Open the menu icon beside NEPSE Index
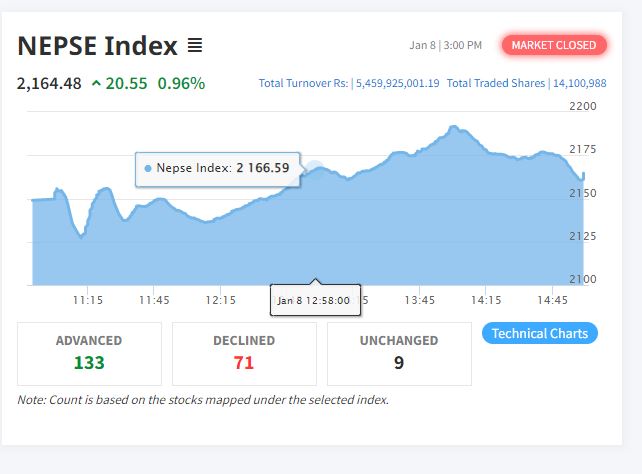This screenshot has height=474, width=642. pyautogui.click(x=195, y=46)
